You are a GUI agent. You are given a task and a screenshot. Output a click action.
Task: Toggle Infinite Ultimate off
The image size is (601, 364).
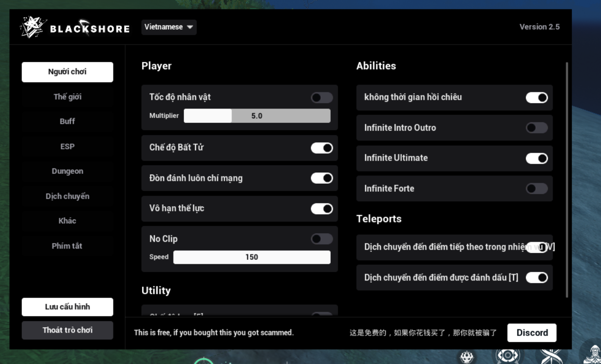click(537, 158)
